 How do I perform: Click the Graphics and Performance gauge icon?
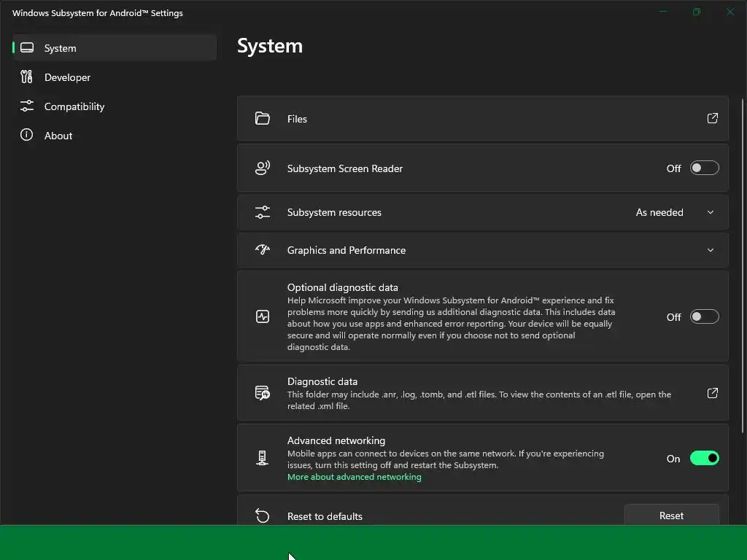tap(262, 249)
